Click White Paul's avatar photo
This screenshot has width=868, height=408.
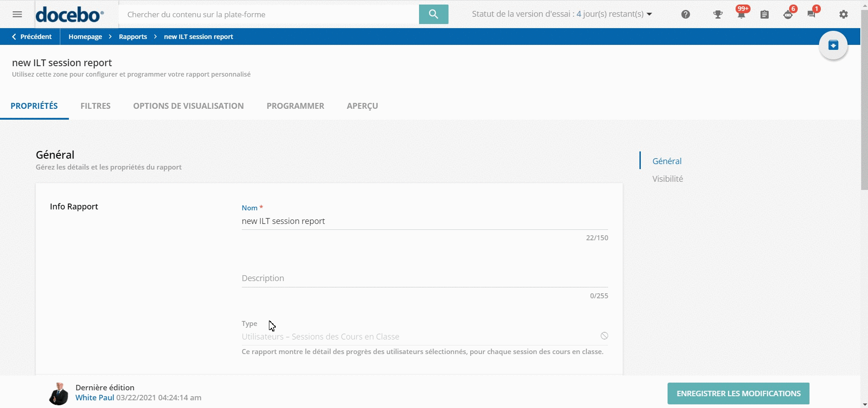59,393
